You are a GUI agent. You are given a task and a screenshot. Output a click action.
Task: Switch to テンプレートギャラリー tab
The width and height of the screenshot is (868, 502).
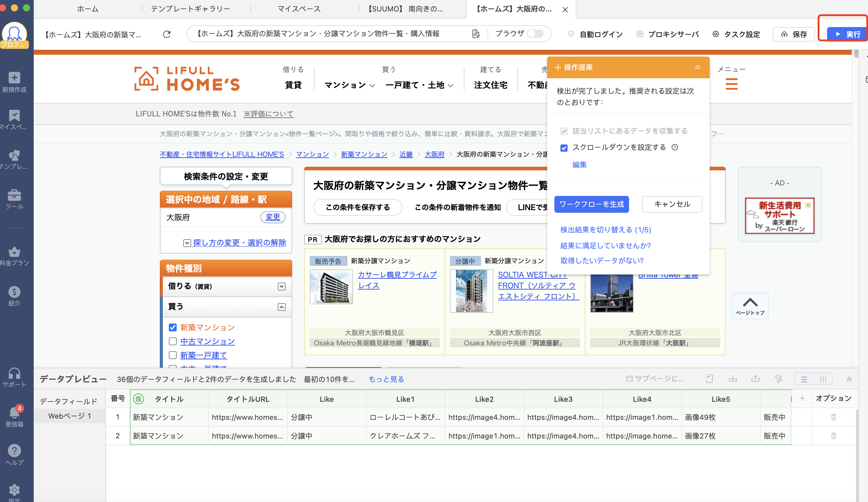pyautogui.click(x=191, y=9)
